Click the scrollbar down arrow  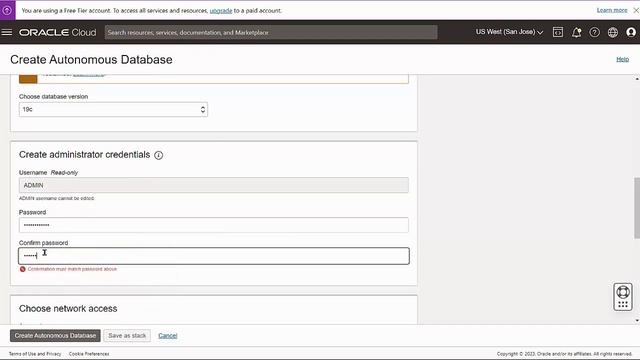[637, 321]
